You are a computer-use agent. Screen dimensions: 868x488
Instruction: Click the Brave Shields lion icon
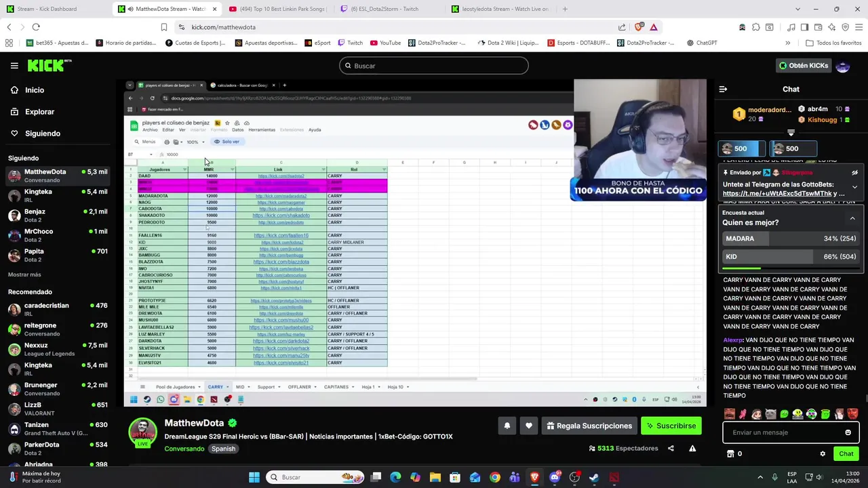coord(639,27)
